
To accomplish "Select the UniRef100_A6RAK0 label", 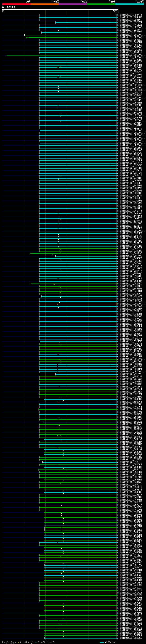I will (x=131, y=45).
